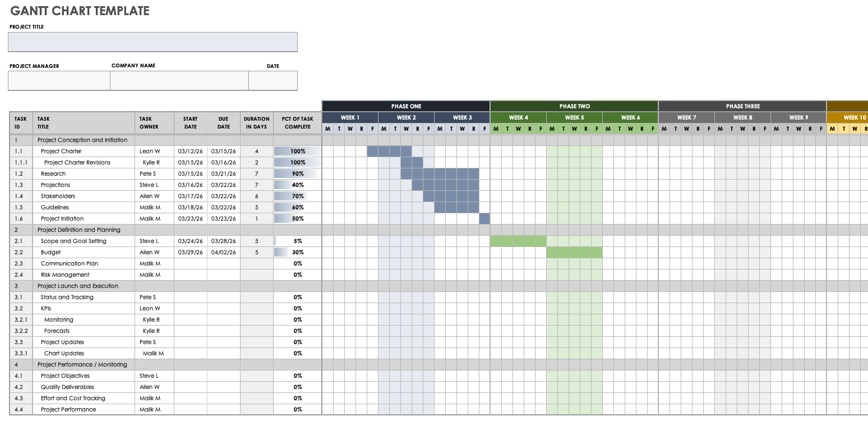Click the Pct of Task Complete header
This screenshot has height=430, width=868.
298,123
